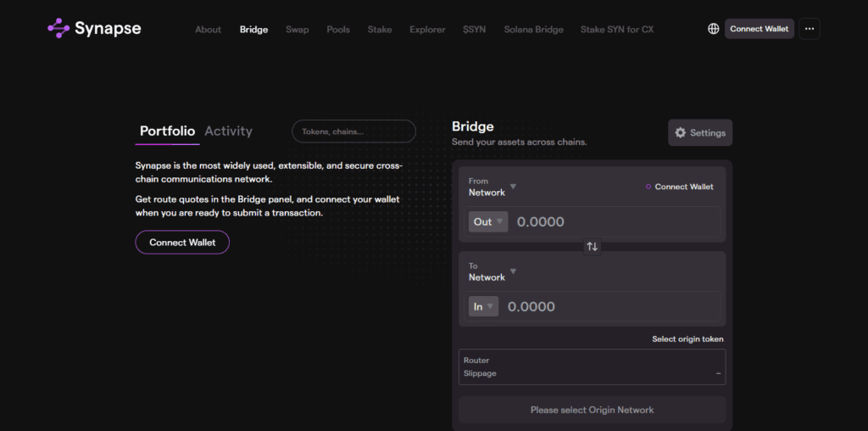
Task: Open the three-dot more options menu
Action: (809, 29)
